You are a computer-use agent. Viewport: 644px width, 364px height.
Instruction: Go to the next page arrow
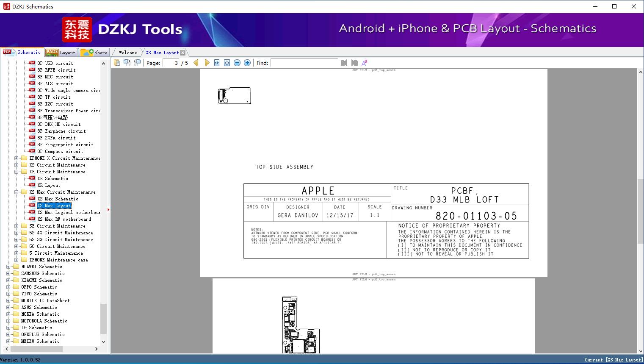click(207, 63)
